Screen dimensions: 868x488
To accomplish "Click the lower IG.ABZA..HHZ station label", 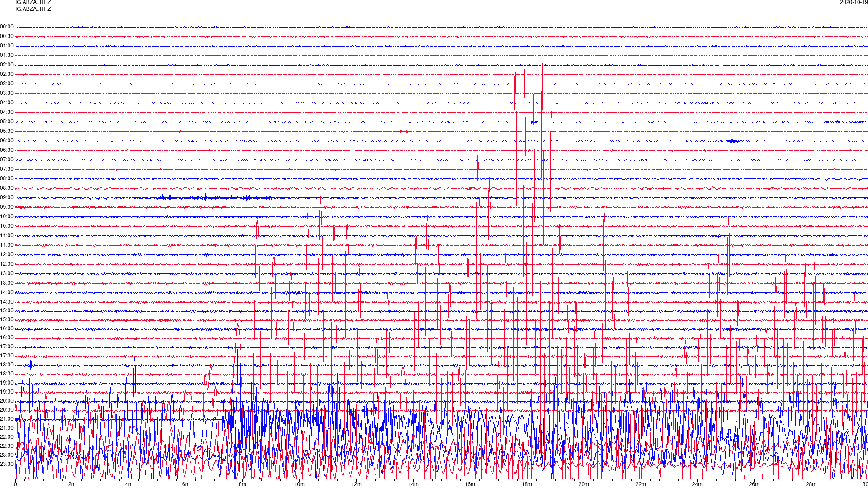I will pyautogui.click(x=33, y=9).
